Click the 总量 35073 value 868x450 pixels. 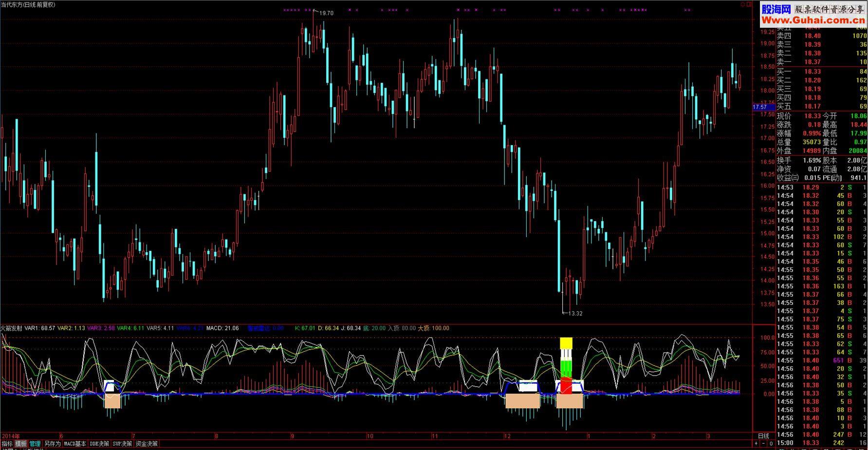(812, 142)
